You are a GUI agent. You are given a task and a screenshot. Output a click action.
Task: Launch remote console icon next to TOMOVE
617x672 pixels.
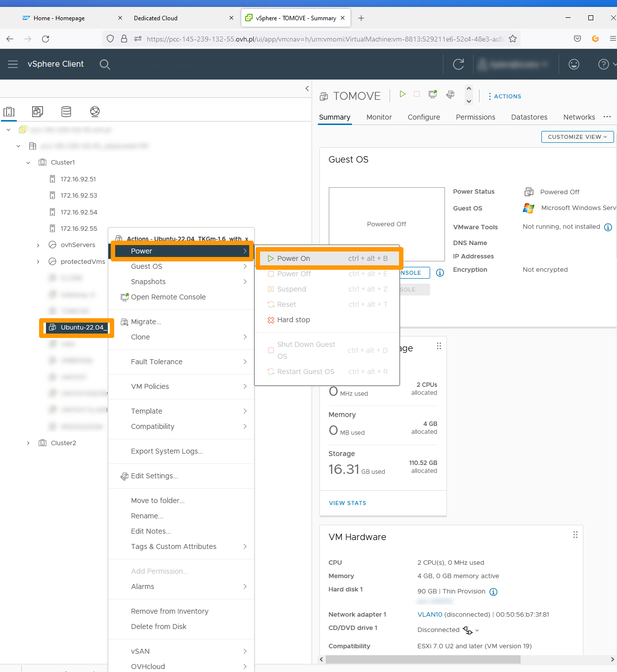[433, 94]
